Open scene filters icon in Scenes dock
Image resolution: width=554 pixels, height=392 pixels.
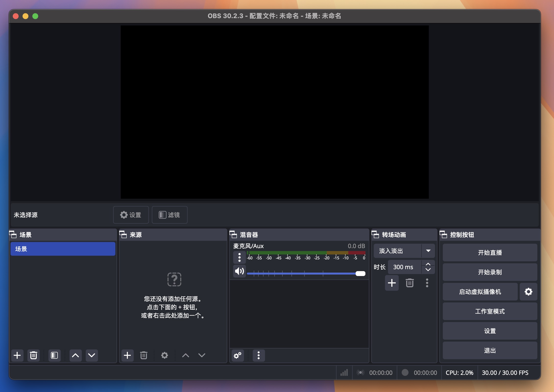(54, 355)
